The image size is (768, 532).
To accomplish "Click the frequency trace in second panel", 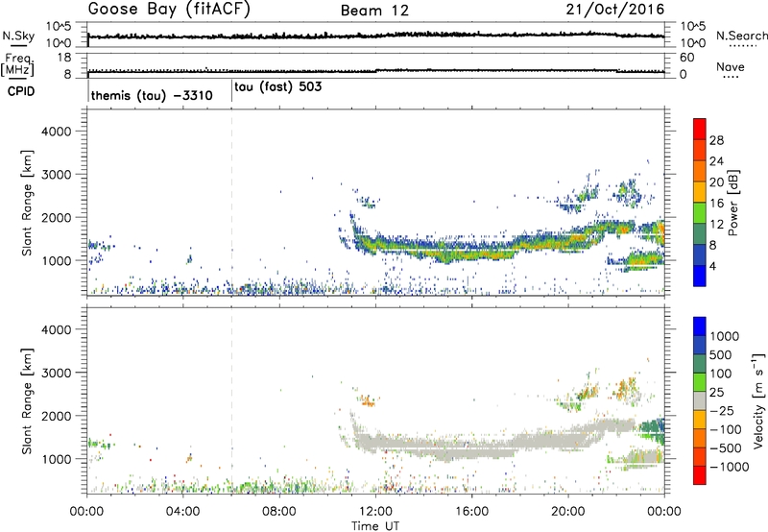I will pyautogui.click(x=375, y=71).
